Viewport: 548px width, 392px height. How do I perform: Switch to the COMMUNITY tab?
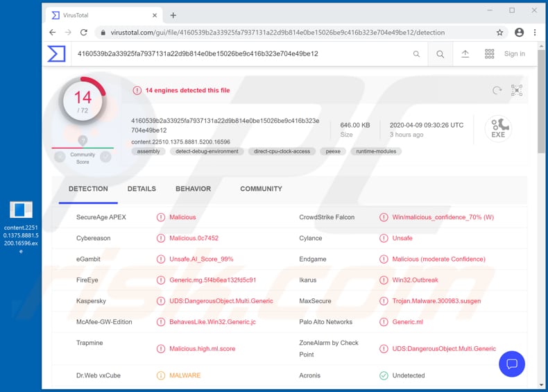261,189
